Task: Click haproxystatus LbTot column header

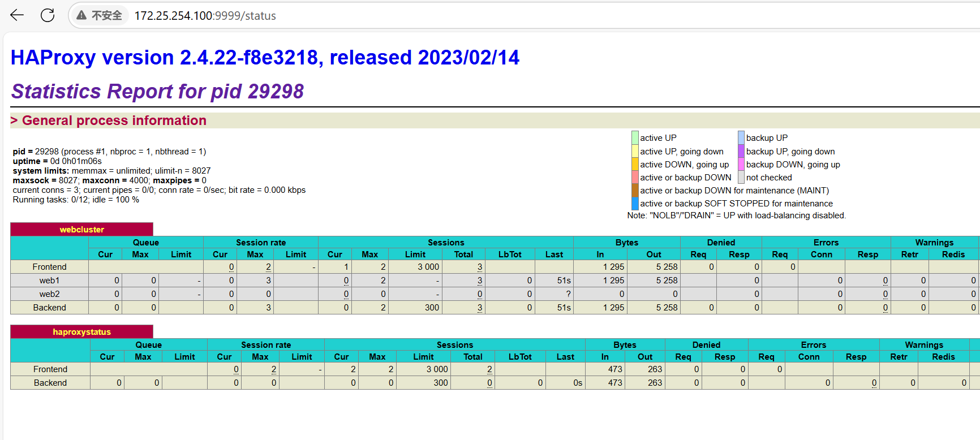Action: (520, 356)
